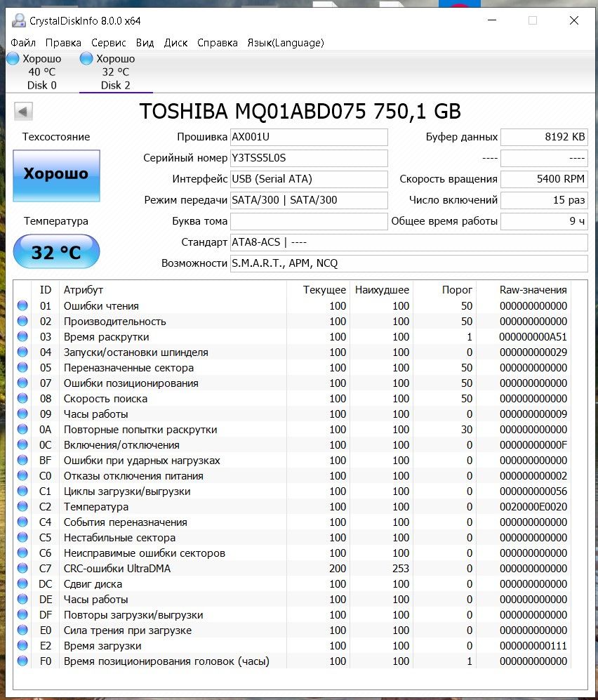Viewport: 598px width, 700px height.
Task: Click status icon of attribute C5 Нестабильные сектора
Action: pyautogui.click(x=22, y=538)
